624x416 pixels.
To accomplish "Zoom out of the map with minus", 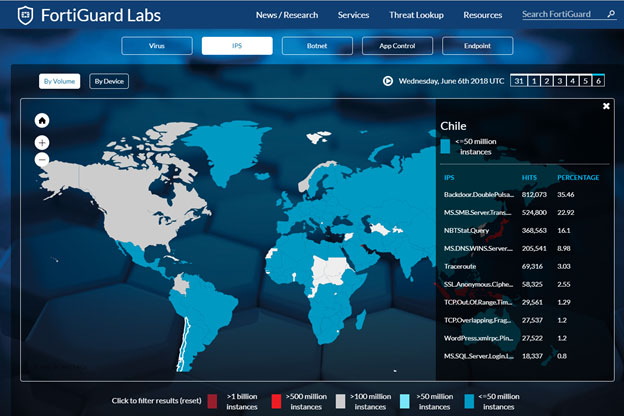I will pos(42,160).
